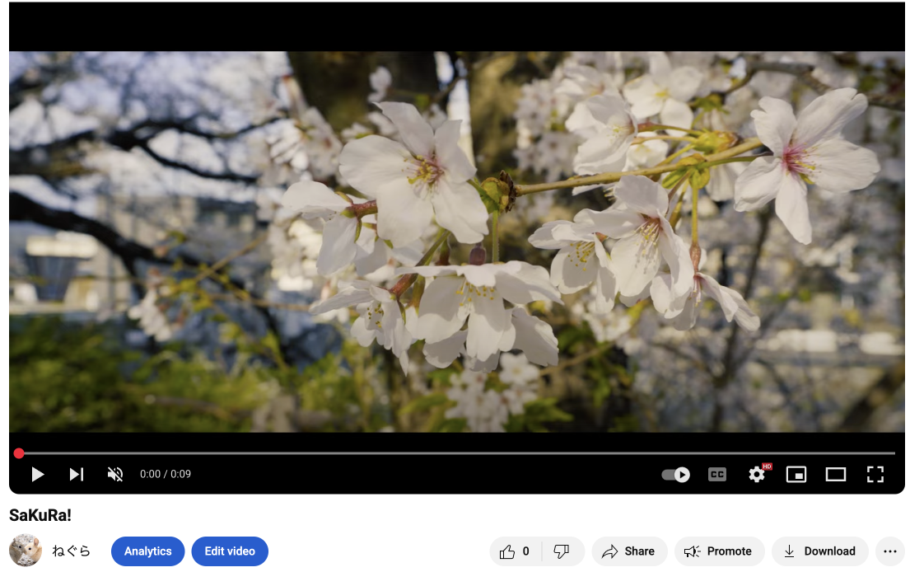Open miniplayer mode
Image resolution: width=924 pixels, height=572 pixels.
(796, 475)
